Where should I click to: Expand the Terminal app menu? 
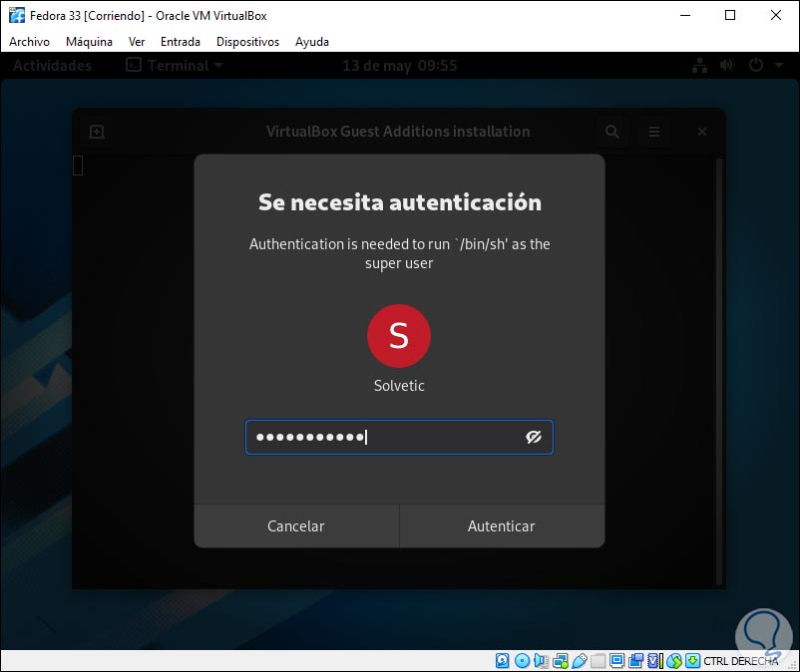tap(175, 65)
